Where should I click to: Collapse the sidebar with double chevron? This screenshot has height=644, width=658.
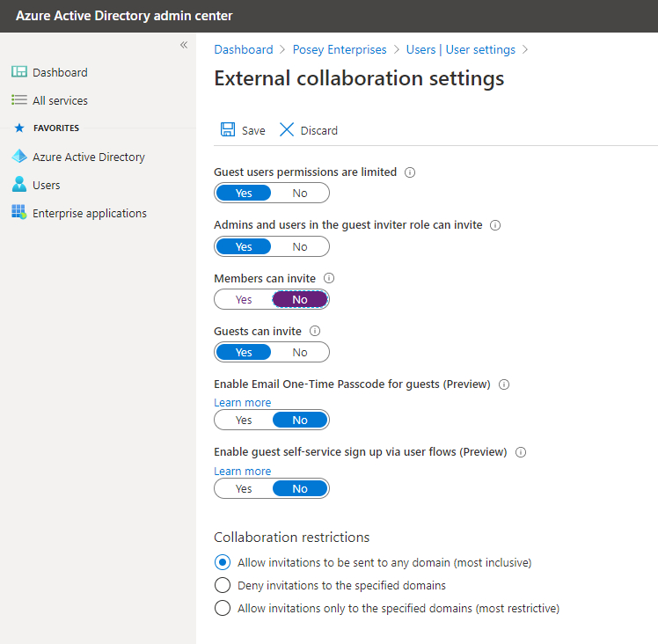coord(184,45)
